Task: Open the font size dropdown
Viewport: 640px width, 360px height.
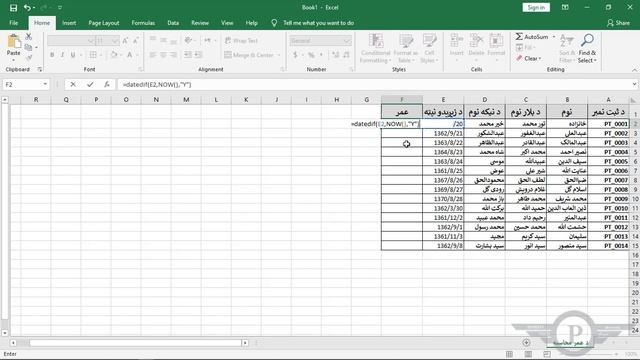Action: (x=115, y=41)
